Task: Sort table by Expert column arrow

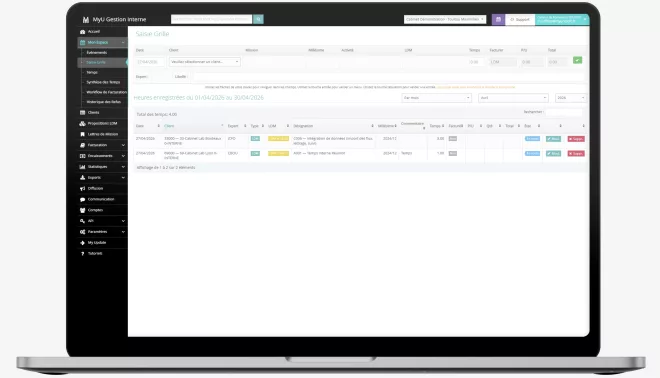Action: 245,126
